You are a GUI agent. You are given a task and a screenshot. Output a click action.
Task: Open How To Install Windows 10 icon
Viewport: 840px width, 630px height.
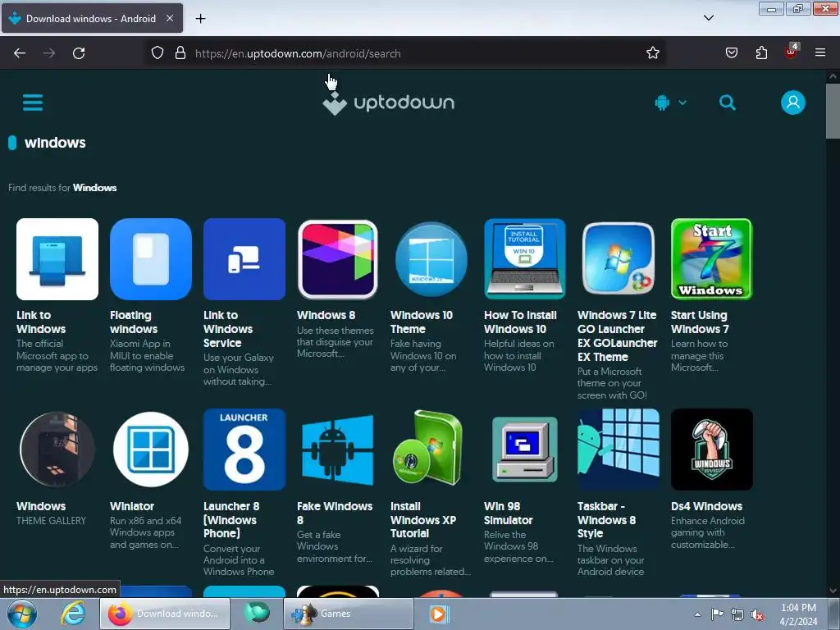coord(525,259)
